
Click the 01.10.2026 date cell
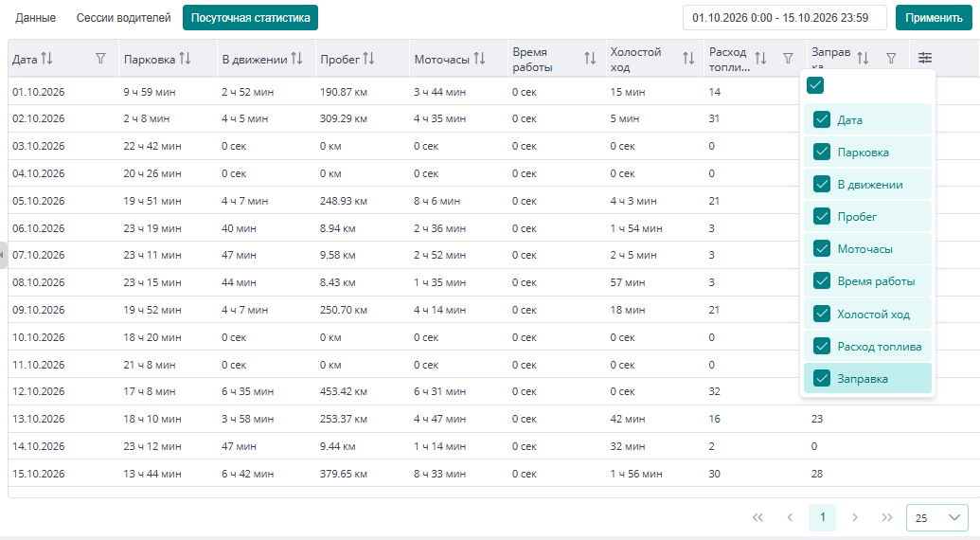(38, 92)
